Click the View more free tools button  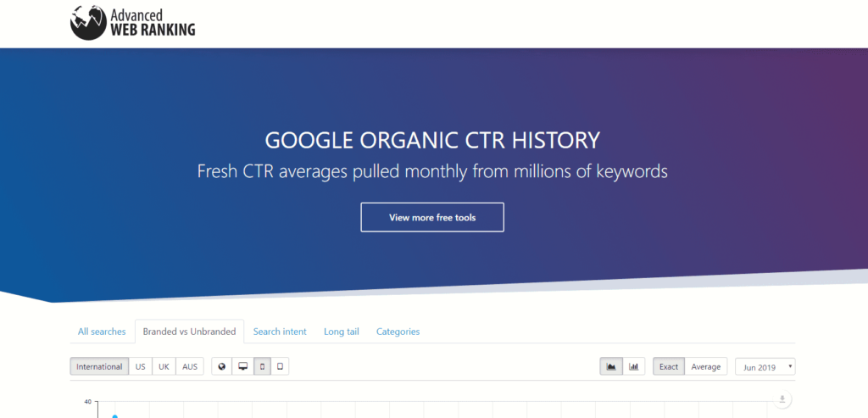tap(432, 217)
